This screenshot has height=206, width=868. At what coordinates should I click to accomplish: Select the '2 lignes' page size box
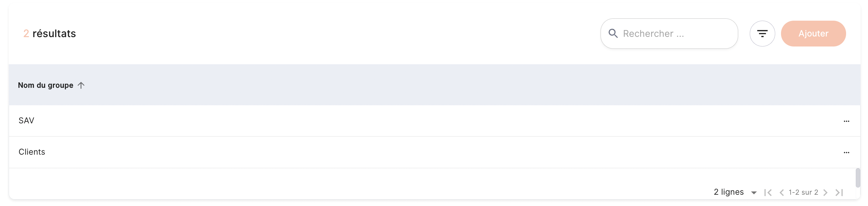pyautogui.click(x=735, y=192)
